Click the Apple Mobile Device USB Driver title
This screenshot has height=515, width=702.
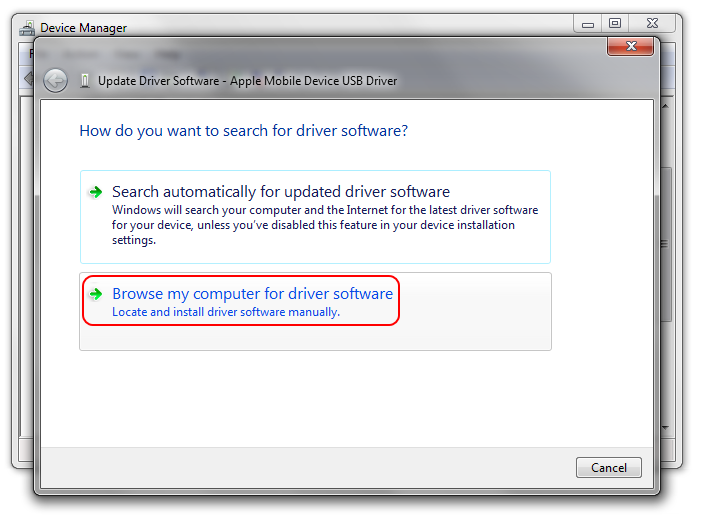[x=247, y=81]
